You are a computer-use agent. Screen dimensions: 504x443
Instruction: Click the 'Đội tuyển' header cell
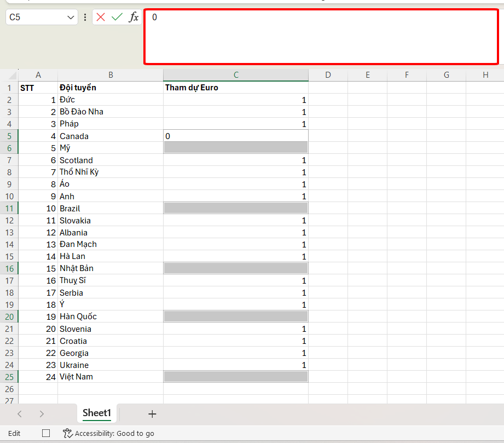click(111, 88)
